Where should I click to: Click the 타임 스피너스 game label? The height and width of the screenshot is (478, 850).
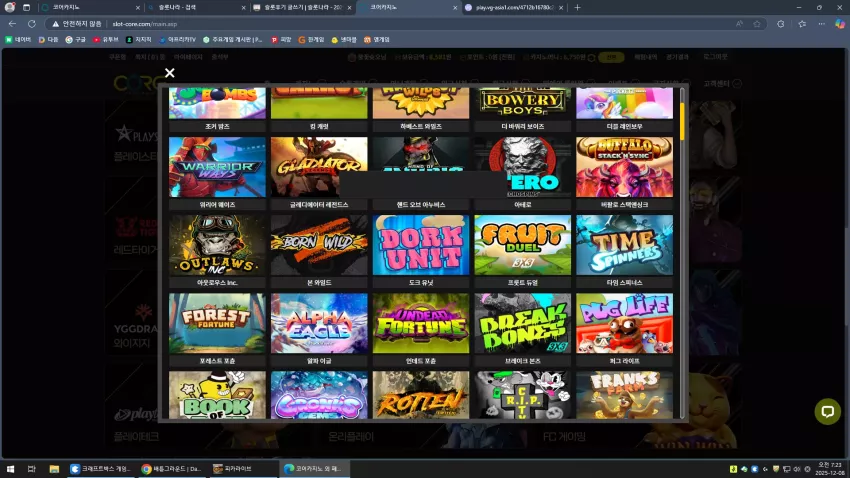coord(624,283)
